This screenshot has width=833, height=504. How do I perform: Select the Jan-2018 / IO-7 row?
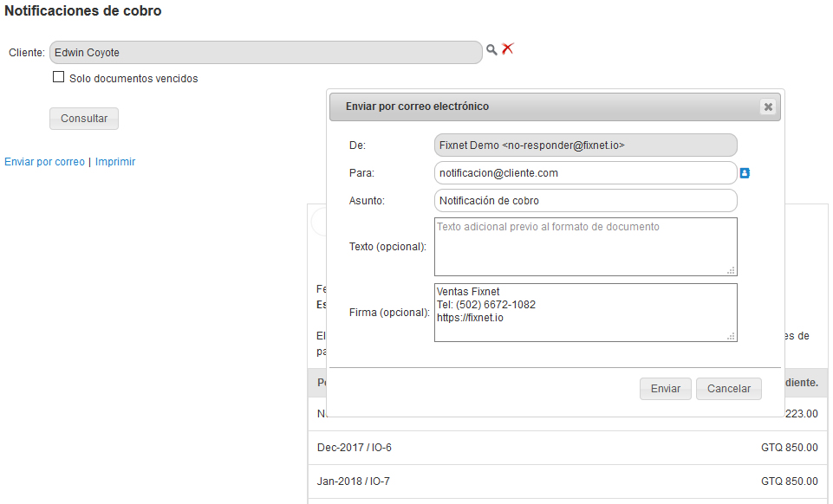(x=568, y=481)
